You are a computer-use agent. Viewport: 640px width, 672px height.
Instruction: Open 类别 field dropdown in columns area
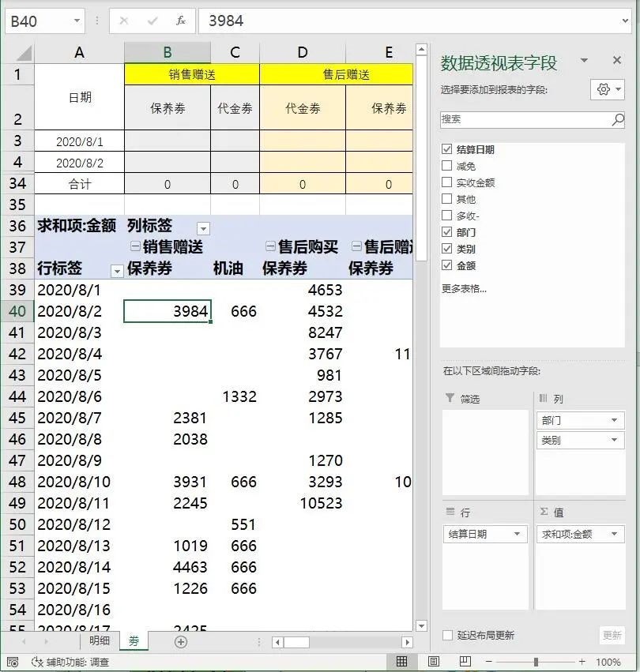click(x=614, y=440)
